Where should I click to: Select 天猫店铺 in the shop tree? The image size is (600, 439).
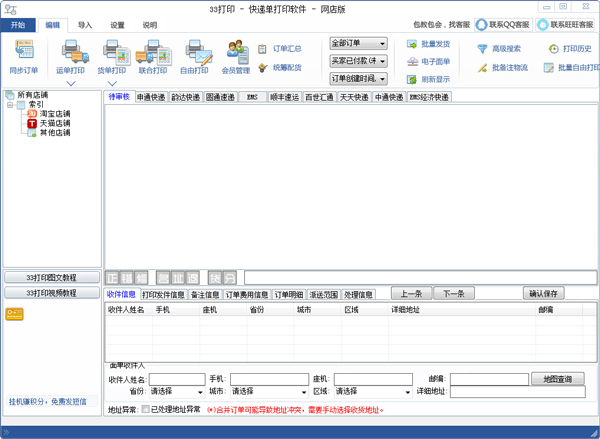(x=55, y=123)
